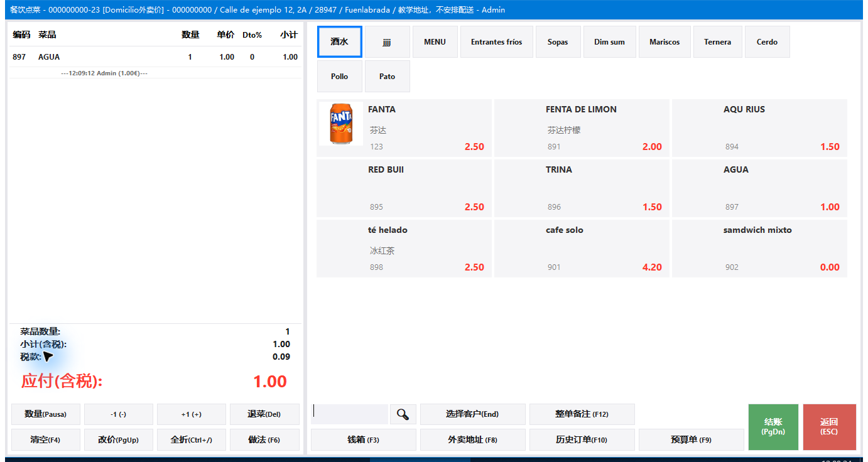Add té helado to the order
Viewport: 868px width, 462px height.
(x=404, y=249)
